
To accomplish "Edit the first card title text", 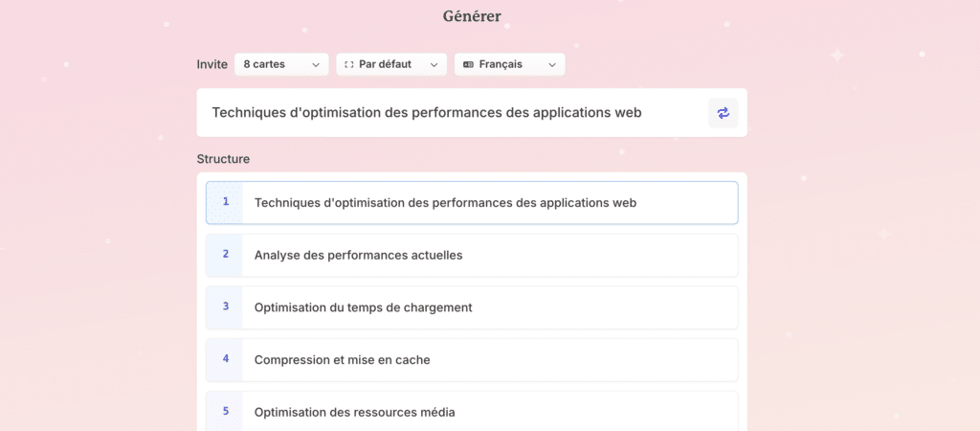I will pos(445,203).
